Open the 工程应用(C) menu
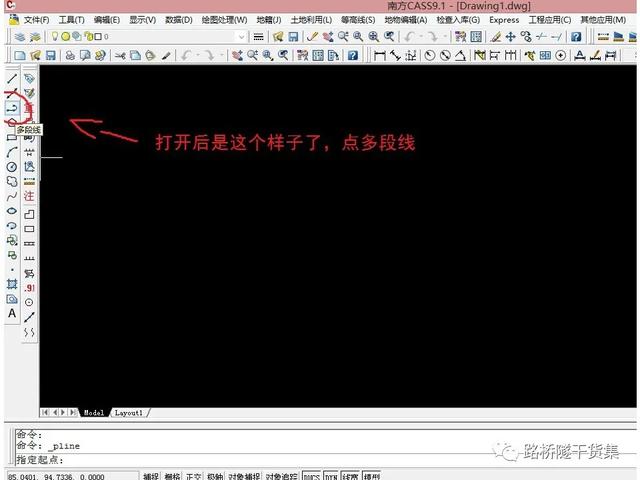Viewport: 640px width, 480px height. pos(550,20)
